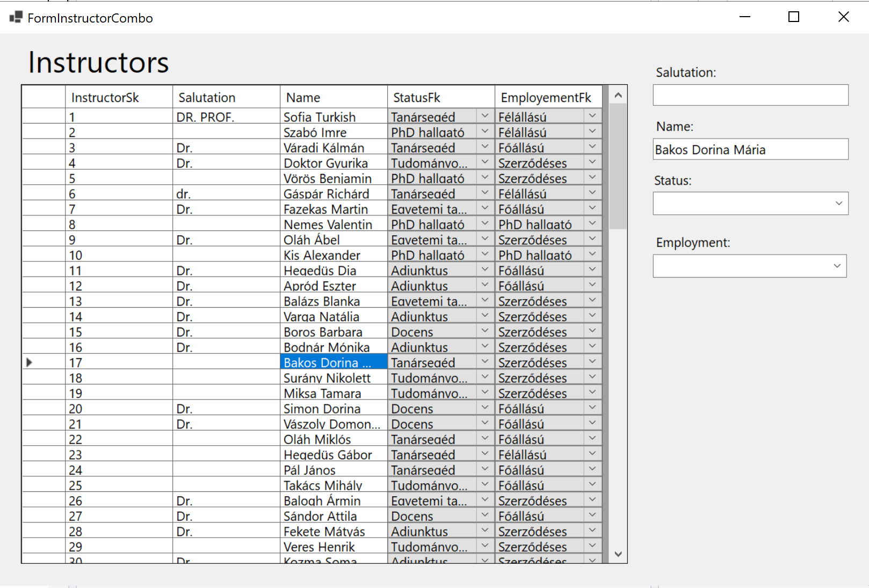
Task: Sort by the InstructorSk column header
Action: (119, 97)
